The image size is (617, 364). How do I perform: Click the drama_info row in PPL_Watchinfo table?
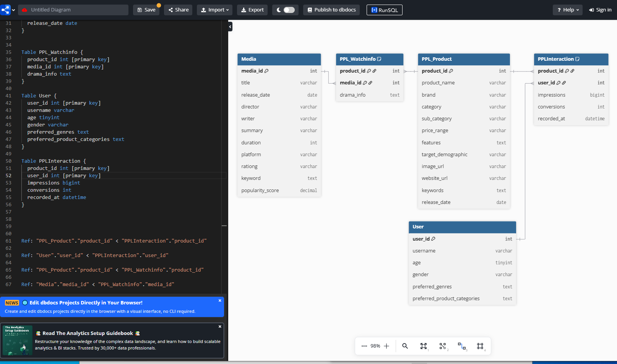point(370,95)
